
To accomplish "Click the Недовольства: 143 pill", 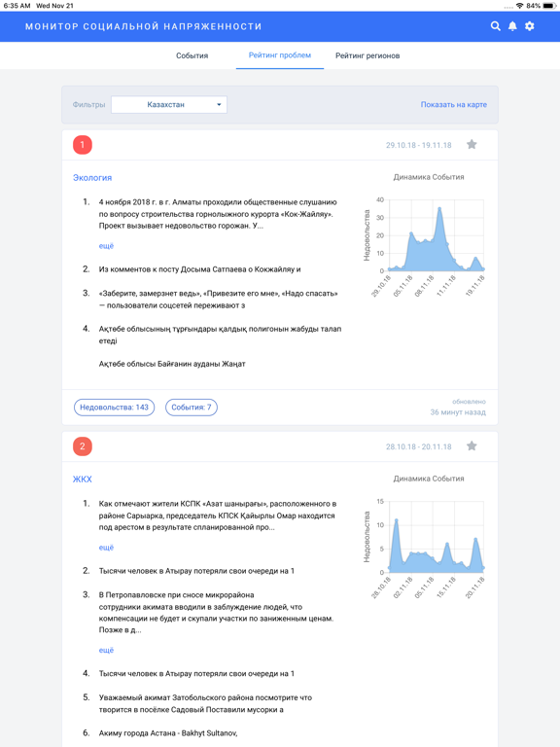I will [x=115, y=408].
